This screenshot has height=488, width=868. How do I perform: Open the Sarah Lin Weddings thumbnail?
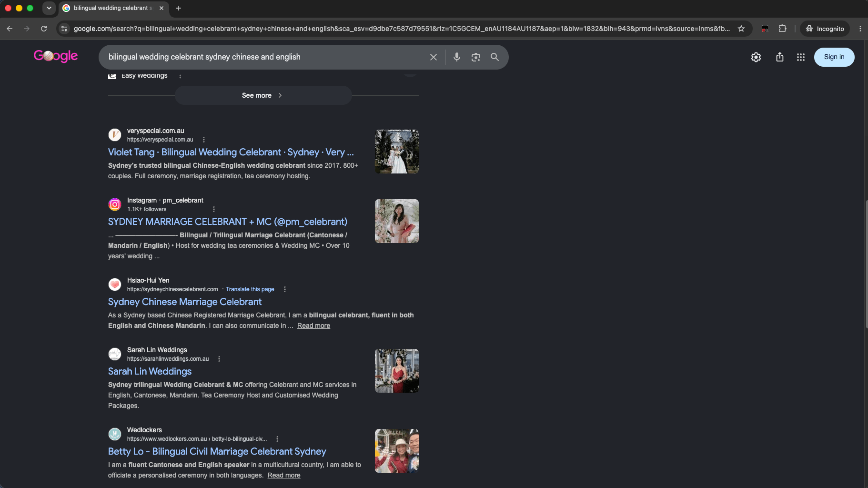point(397,371)
